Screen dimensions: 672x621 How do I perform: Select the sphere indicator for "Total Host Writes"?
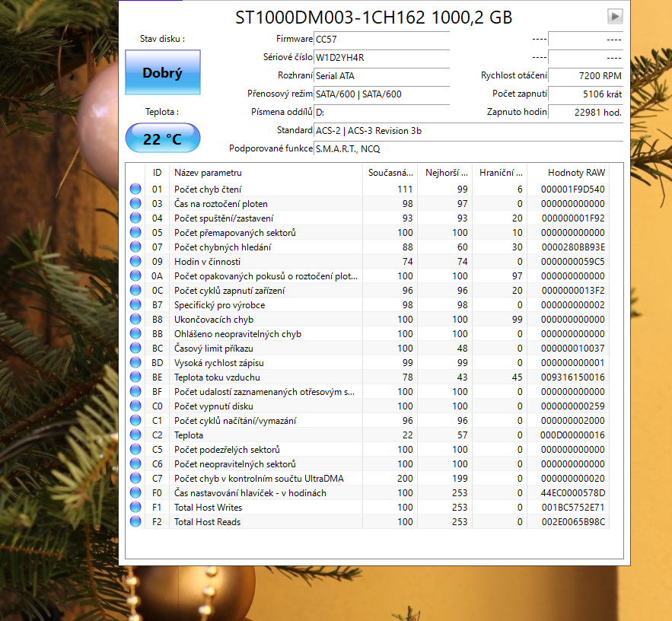click(x=135, y=507)
